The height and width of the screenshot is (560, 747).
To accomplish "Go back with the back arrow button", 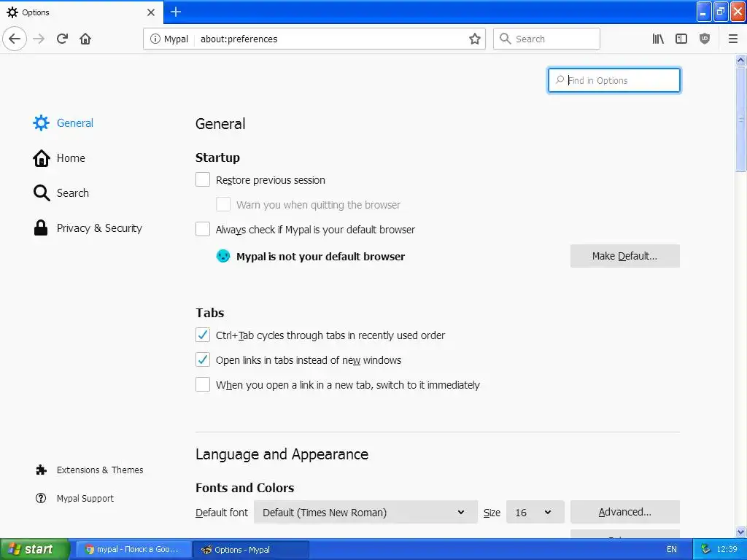I will 15,39.
